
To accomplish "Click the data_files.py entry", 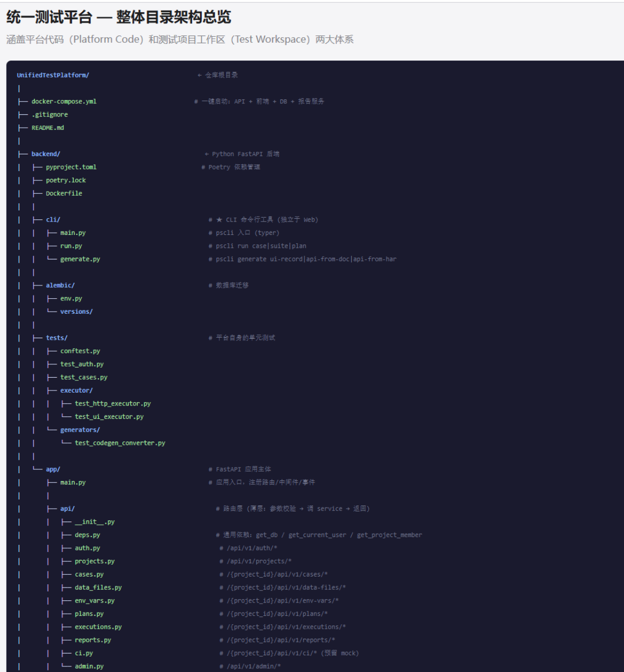I will pos(98,588).
